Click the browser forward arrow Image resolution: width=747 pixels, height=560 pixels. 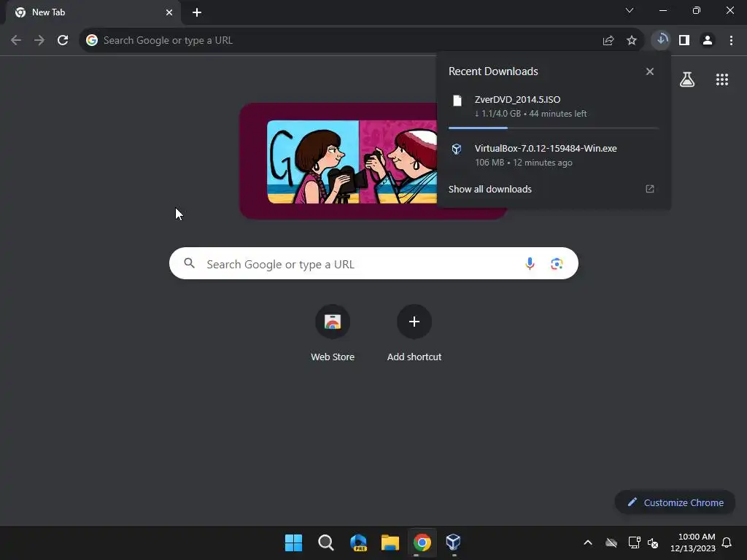[x=39, y=41]
